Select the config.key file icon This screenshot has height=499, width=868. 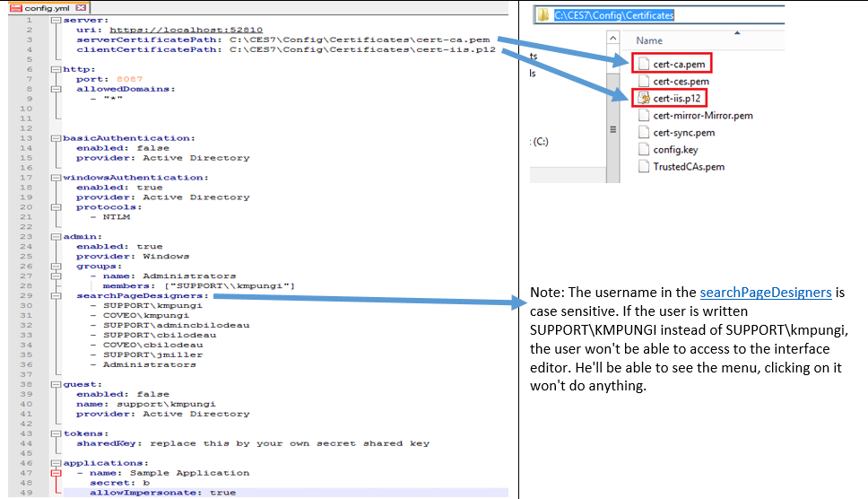(x=643, y=150)
